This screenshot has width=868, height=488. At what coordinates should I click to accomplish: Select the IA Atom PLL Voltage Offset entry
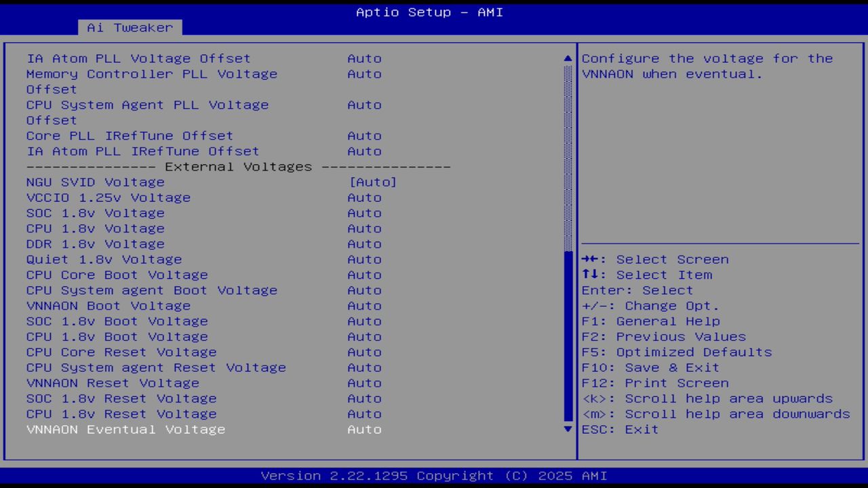point(138,58)
